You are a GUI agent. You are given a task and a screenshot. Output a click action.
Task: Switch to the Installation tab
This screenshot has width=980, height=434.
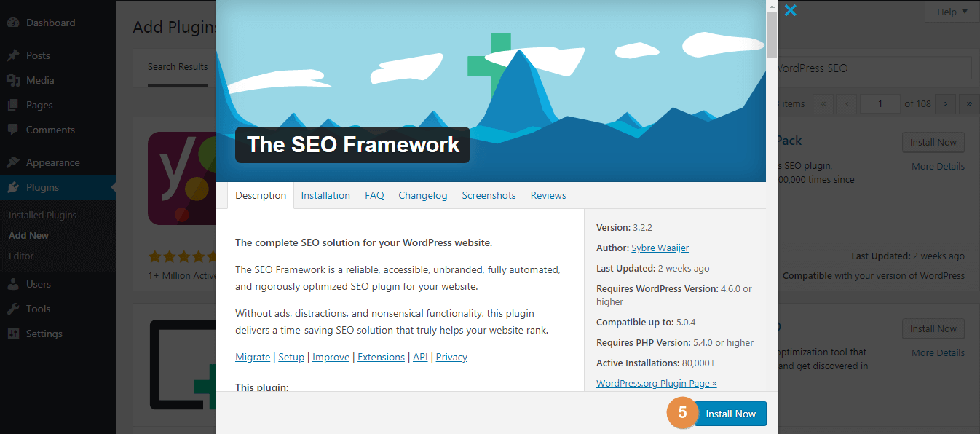tap(325, 195)
